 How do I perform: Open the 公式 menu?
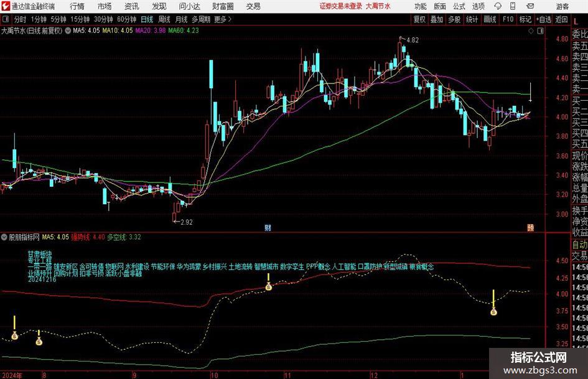[459, 6]
